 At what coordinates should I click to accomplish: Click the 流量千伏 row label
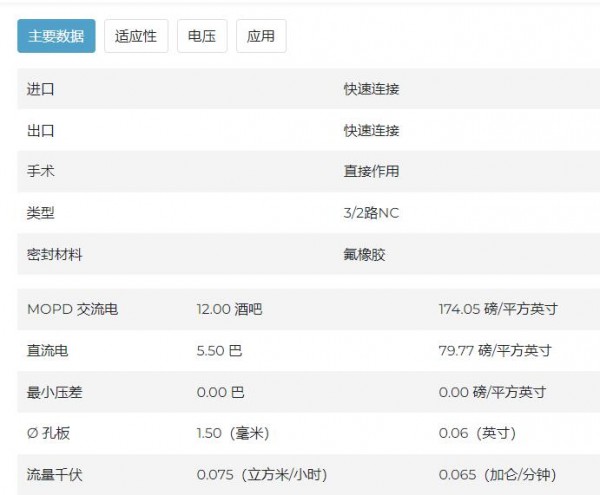tap(55, 475)
